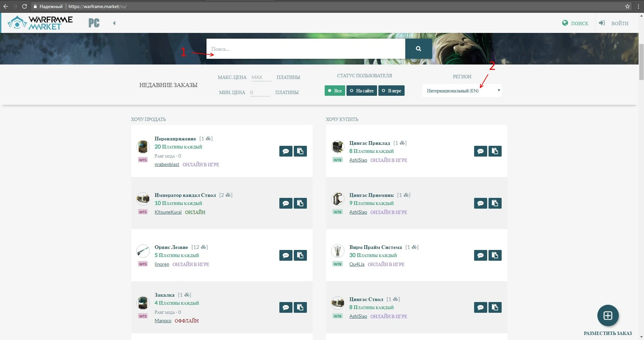The height and width of the screenshot is (340, 644).
Task: Select the 'На сайте' status filter
Action: (362, 91)
